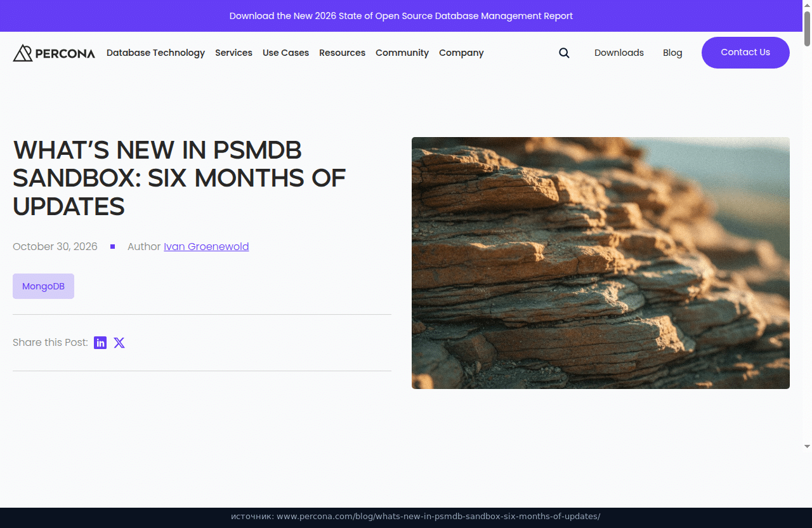Image resolution: width=812 pixels, height=528 pixels.
Task: Open the Resources menu
Action: (x=342, y=53)
